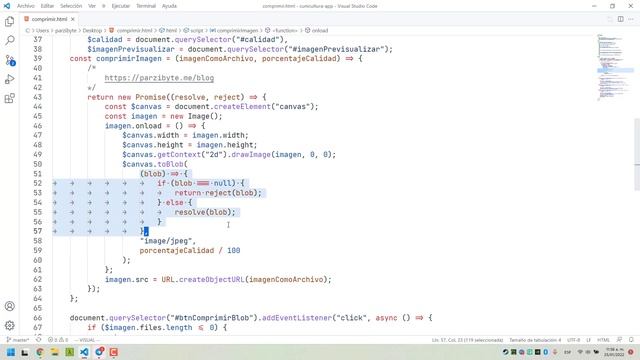Open the green app icon in taskbar

(69, 352)
